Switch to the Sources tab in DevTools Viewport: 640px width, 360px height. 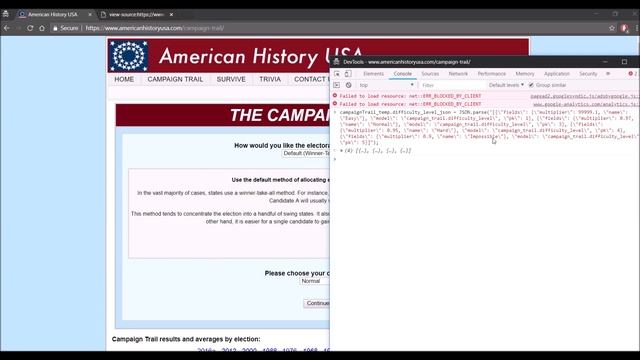point(430,74)
